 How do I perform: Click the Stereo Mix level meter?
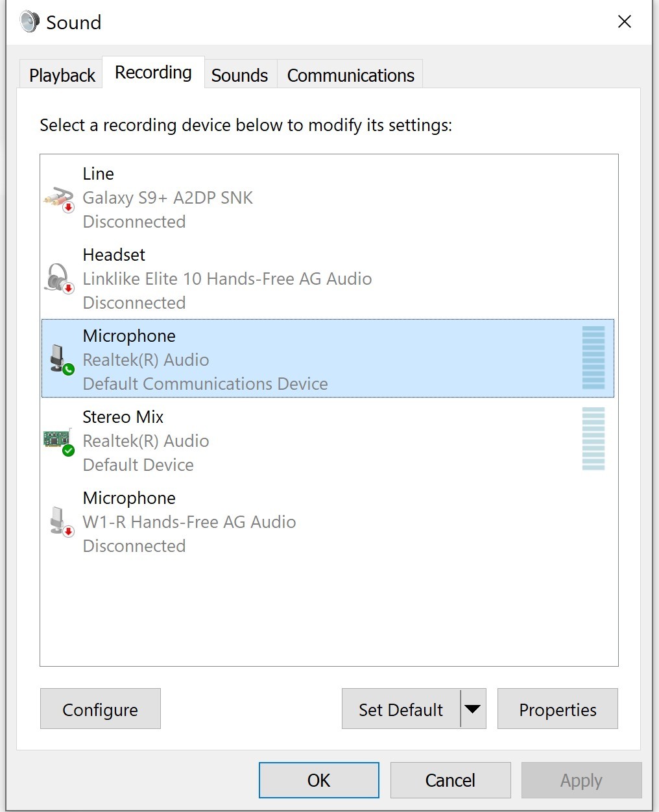pyautogui.click(x=593, y=439)
